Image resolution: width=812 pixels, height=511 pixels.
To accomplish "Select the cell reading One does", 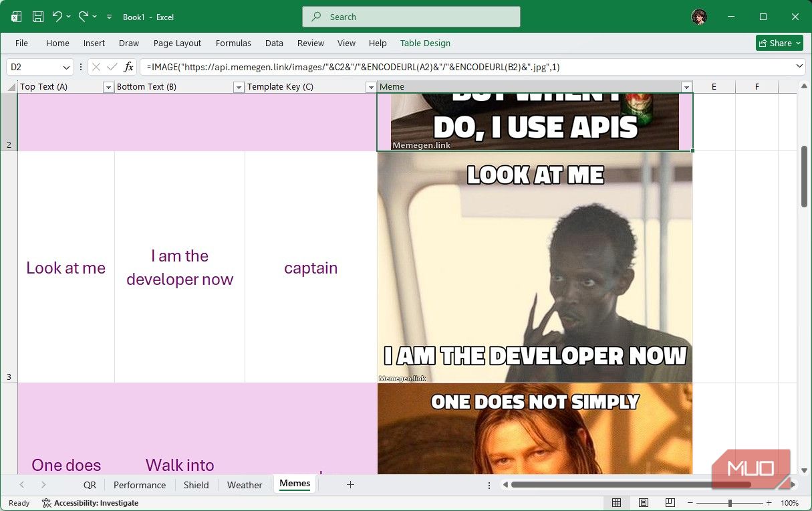I will [66, 429].
